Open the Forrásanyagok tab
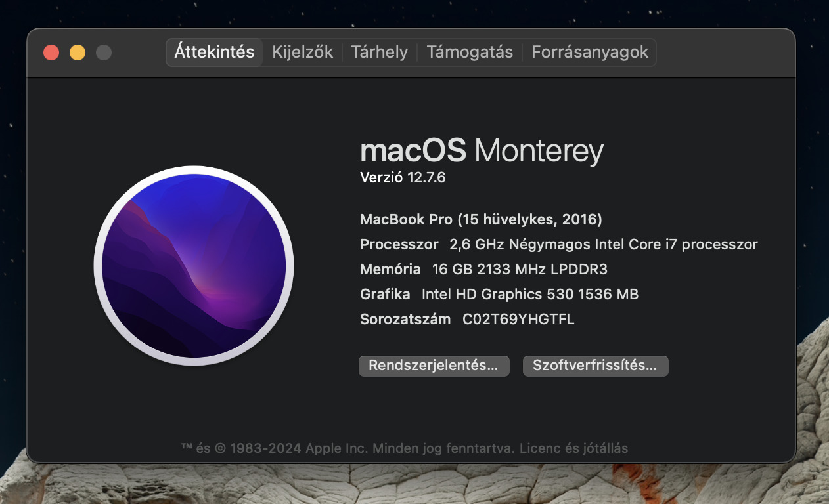This screenshot has width=829, height=504. tap(590, 52)
